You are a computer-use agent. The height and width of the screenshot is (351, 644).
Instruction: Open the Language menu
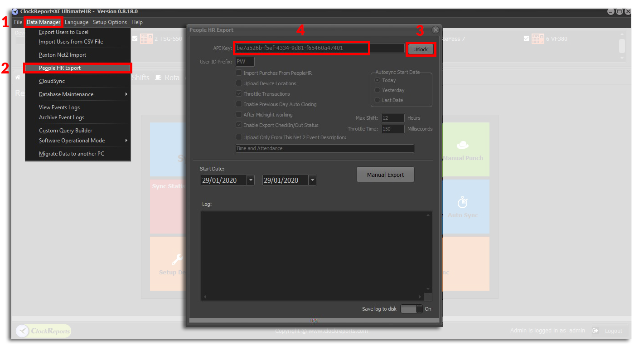click(77, 22)
